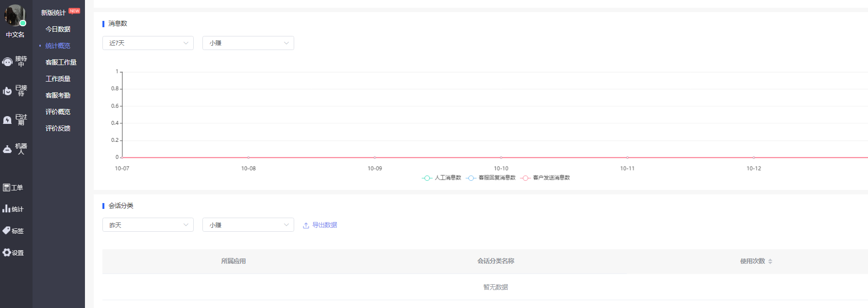Viewport: 868px width, 308px height.
Task: Click the 消息数 section title
Action: pyautogui.click(x=117, y=23)
